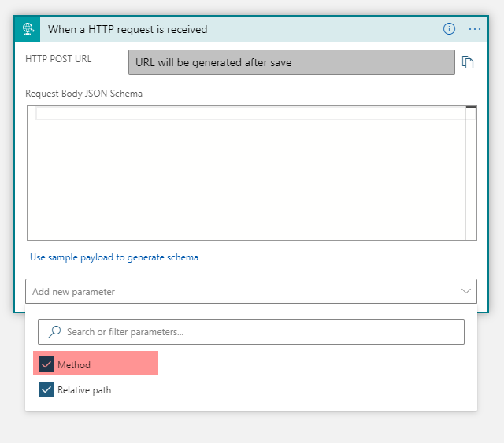Uncheck the Method parameter checkbox
The width and height of the screenshot is (504, 443).
coord(46,364)
